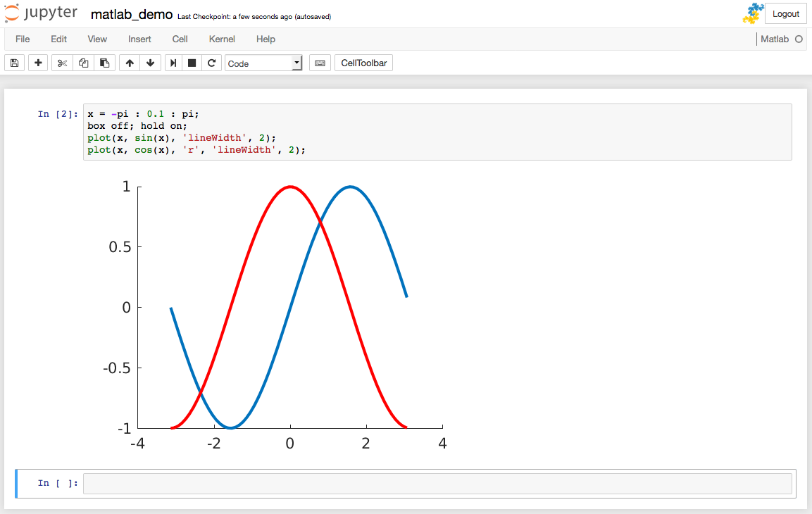Move selected cell down with arrow icon

click(151, 63)
